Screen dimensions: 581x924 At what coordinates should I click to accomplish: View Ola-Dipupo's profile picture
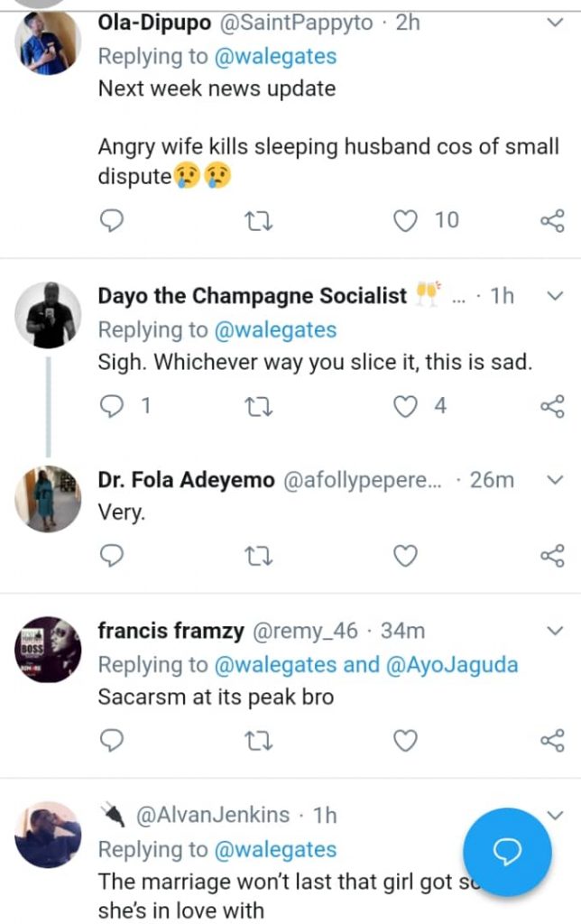[48, 43]
